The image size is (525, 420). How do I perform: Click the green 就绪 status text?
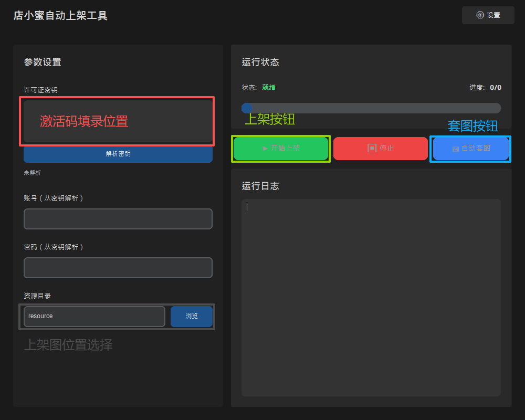[269, 88]
